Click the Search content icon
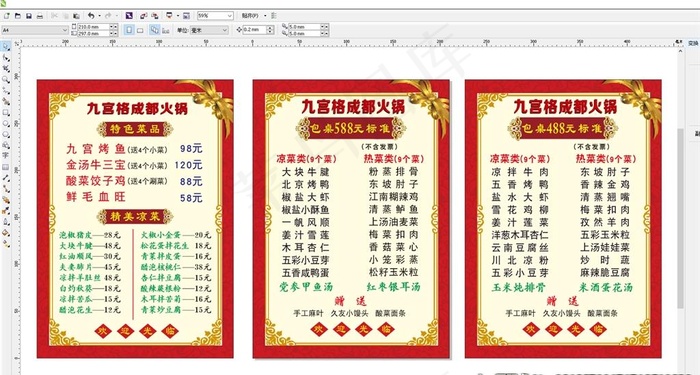Viewport: 700px width, 375px height. (129, 16)
